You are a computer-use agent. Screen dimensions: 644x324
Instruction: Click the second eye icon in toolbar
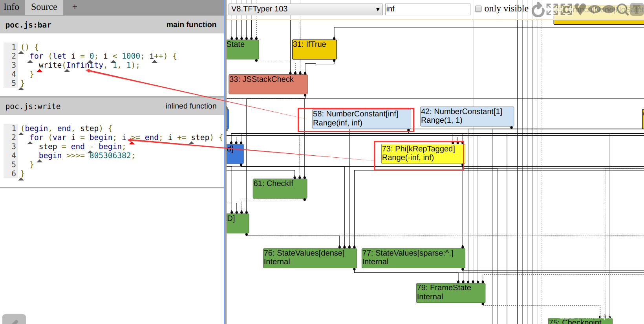coord(608,9)
